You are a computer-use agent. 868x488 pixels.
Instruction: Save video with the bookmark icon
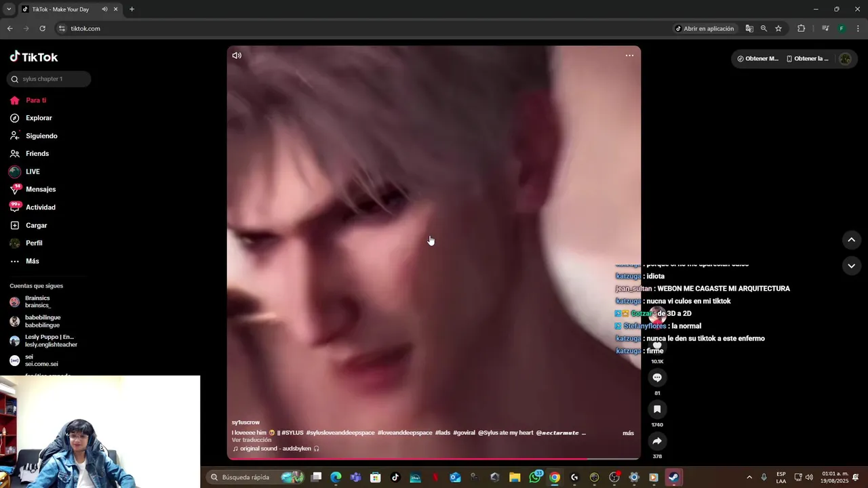(657, 409)
